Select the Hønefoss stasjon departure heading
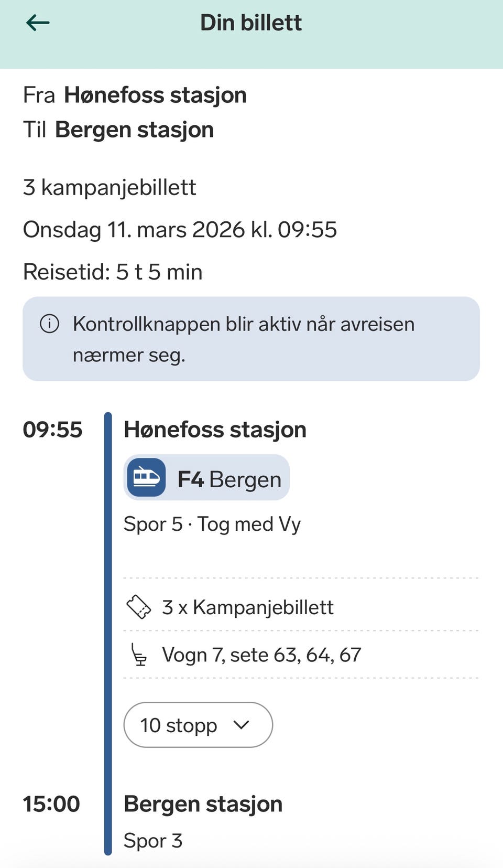Screen dimensions: 503x868 pos(215,430)
